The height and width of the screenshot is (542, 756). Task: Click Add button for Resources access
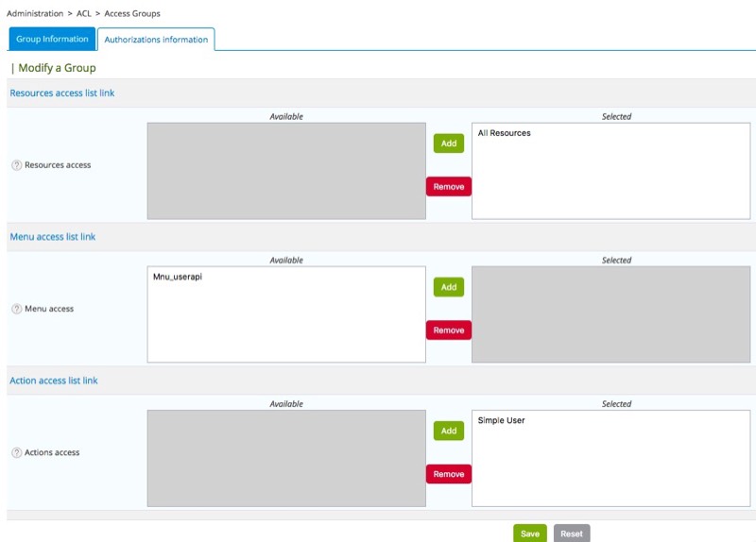[x=449, y=144]
